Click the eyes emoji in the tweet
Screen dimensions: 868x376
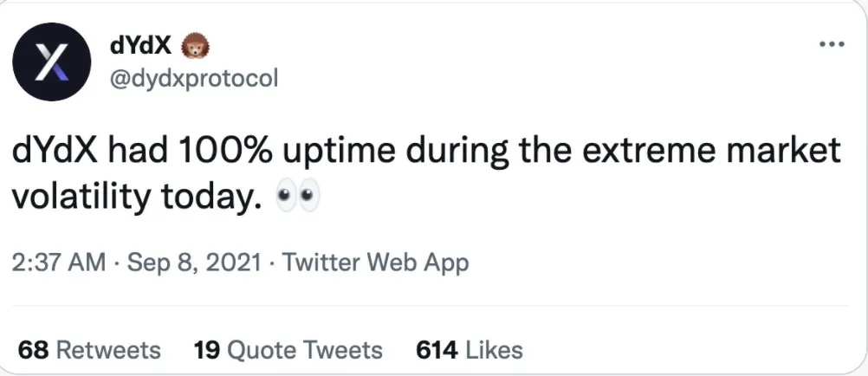coord(297,198)
